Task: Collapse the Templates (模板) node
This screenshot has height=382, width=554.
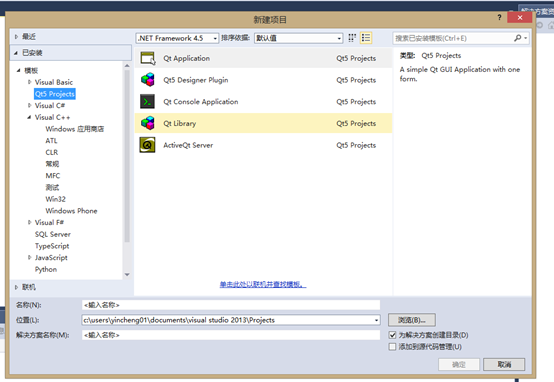Action: [x=18, y=70]
